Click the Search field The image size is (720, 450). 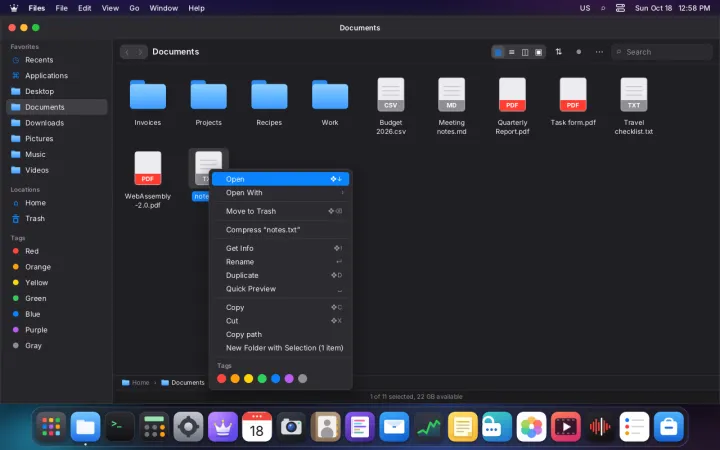pyautogui.click(x=662, y=52)
